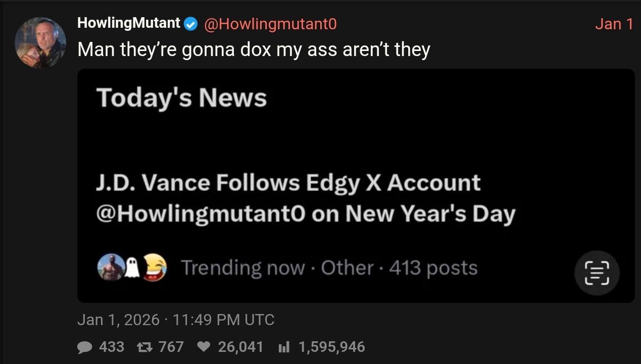Click the laughing emoji trending avatar
This screenshot has height=364, width=641.
pyautogui.click(x=155, y=268)
